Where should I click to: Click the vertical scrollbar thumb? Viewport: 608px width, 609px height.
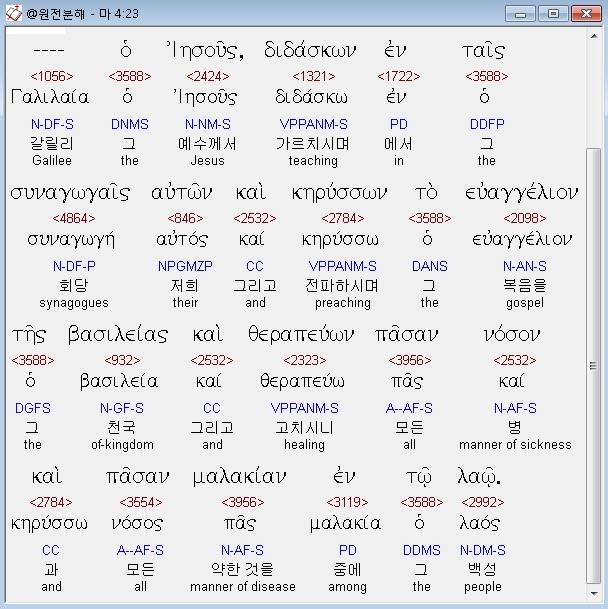593,365
